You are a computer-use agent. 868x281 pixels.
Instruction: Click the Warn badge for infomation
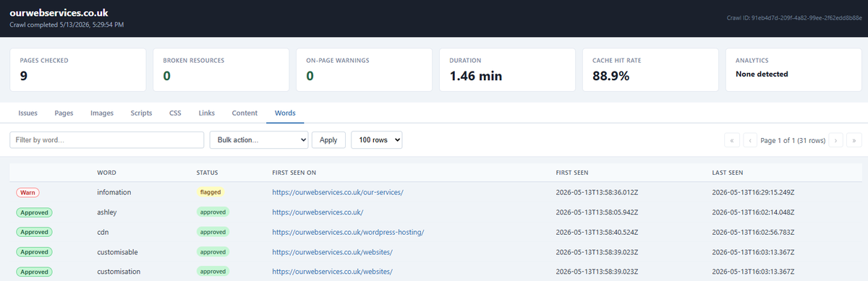(27, 192)
